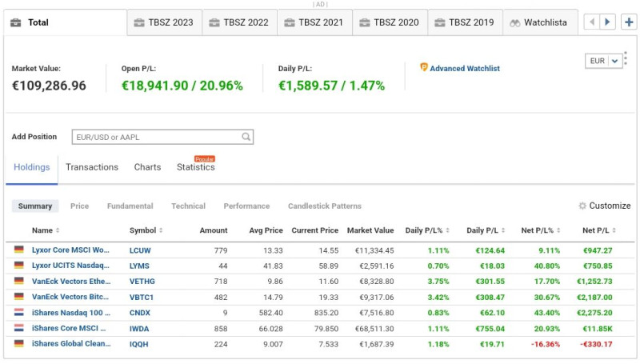The width and height of the screenshot is (640, 364).
Task: Click the flag icon in the CNDX row
Action: pos(18,312)
